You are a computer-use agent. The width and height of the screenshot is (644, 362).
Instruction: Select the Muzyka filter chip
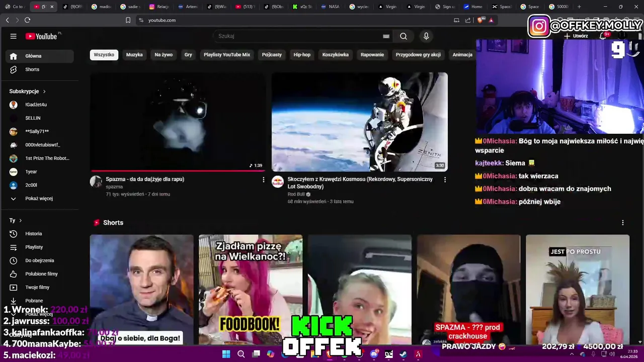pyautogui.click(x=134, y=55)
